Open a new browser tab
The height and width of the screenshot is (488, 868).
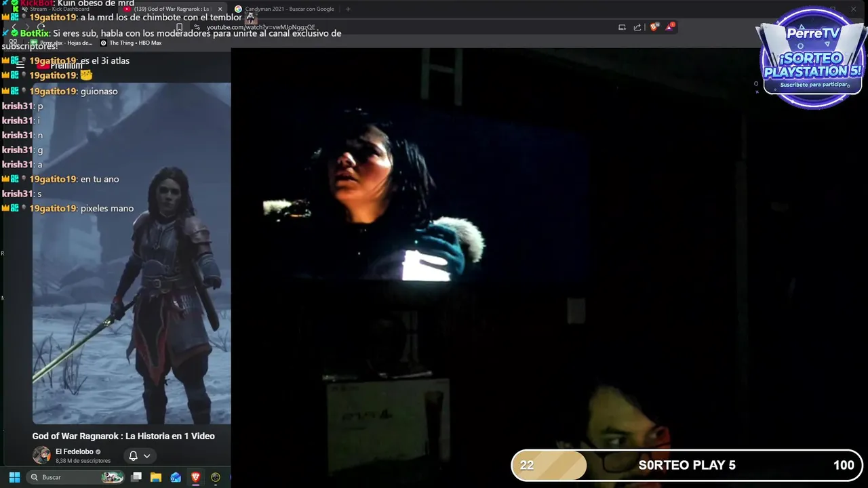[x=348, y=9]
